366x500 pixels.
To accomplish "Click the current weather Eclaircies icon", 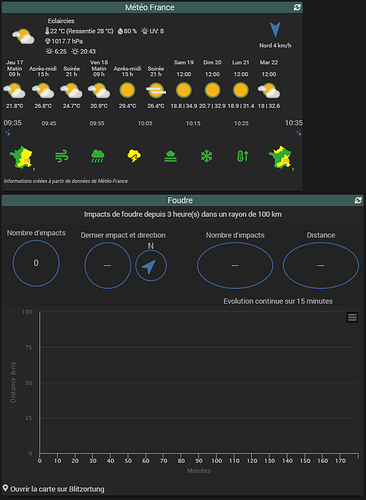I will click(x=23, y=36).
